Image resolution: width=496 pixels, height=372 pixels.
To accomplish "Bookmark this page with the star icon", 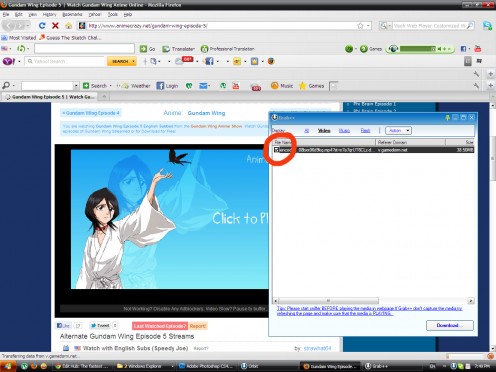I will [x=360, y=26].
